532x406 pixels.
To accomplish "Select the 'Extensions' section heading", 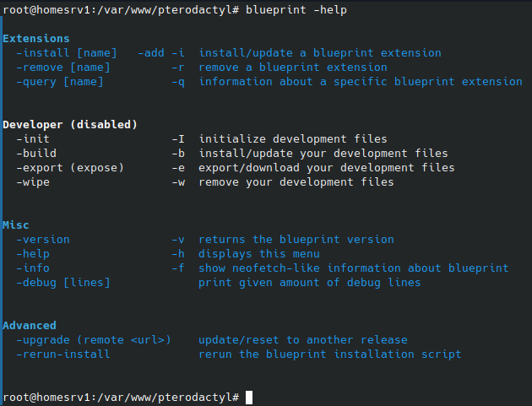I will (x=36, y=39).
